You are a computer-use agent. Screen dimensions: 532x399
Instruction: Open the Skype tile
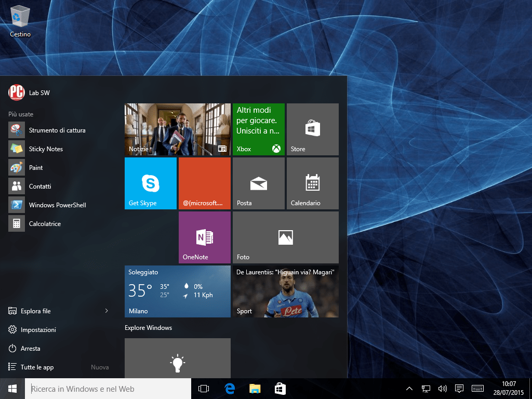(151, 183)
